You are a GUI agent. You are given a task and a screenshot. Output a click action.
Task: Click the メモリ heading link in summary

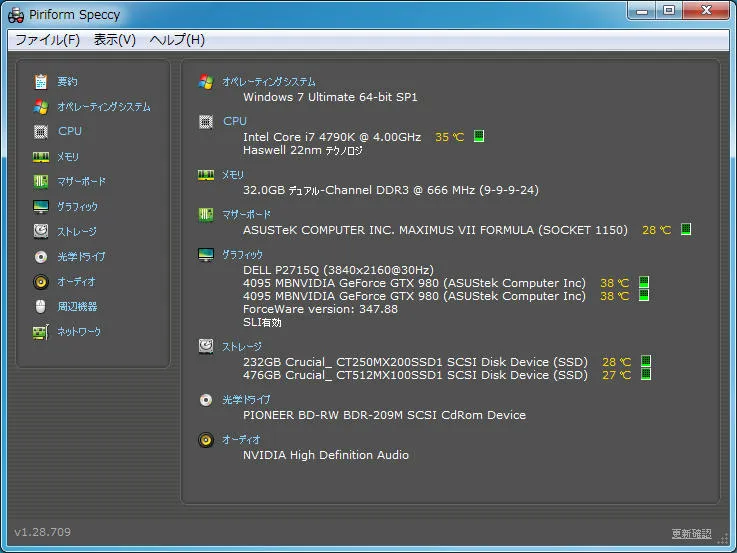[233, 175]
